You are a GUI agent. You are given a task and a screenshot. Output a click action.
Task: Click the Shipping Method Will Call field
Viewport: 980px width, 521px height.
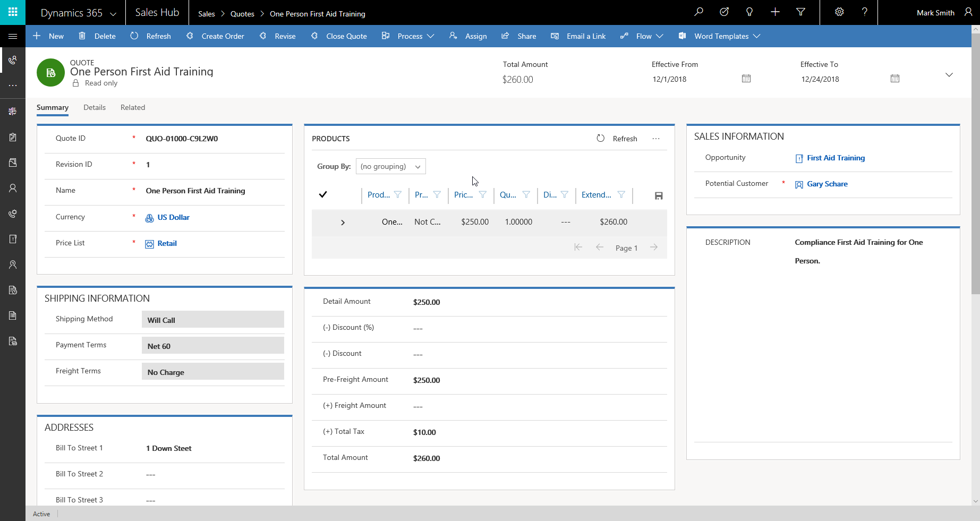(212, 320)
